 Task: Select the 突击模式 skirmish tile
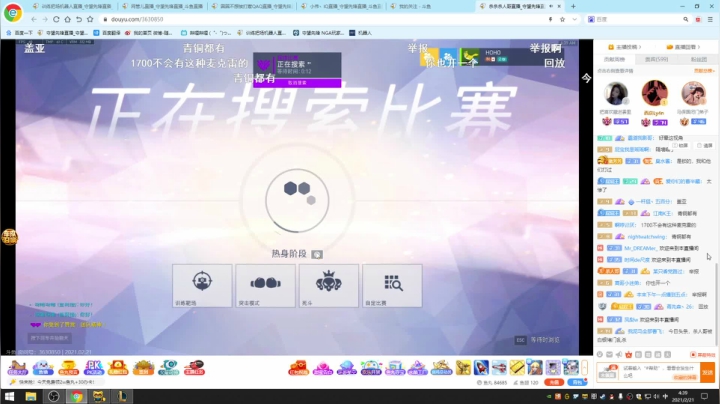tap(265, 286)
